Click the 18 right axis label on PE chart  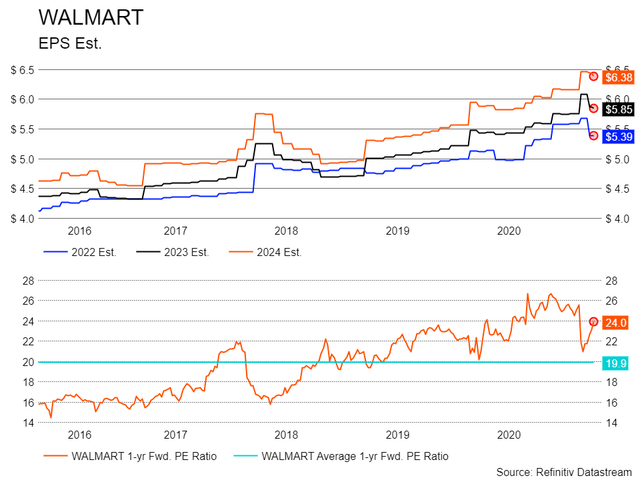[x=611, y=382]
